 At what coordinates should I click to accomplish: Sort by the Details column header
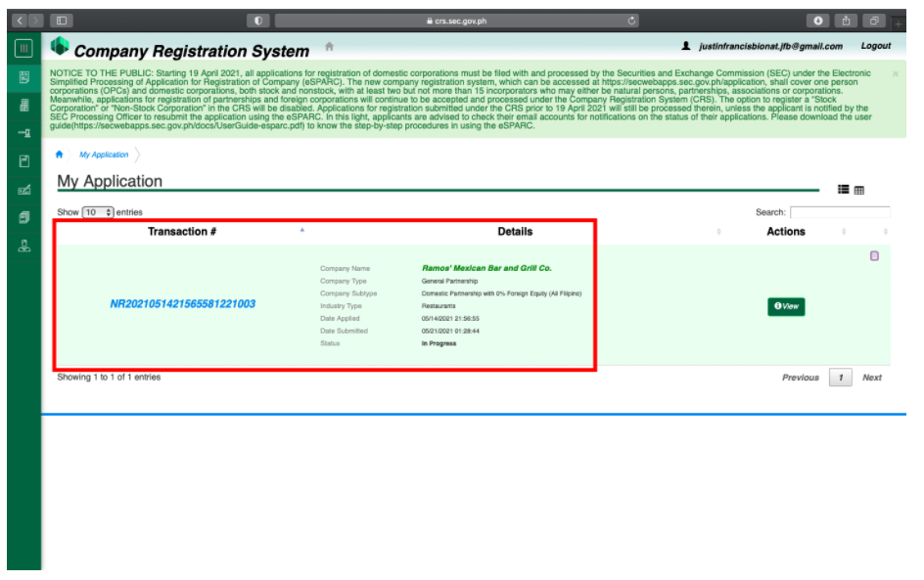[x=515, y=232]
